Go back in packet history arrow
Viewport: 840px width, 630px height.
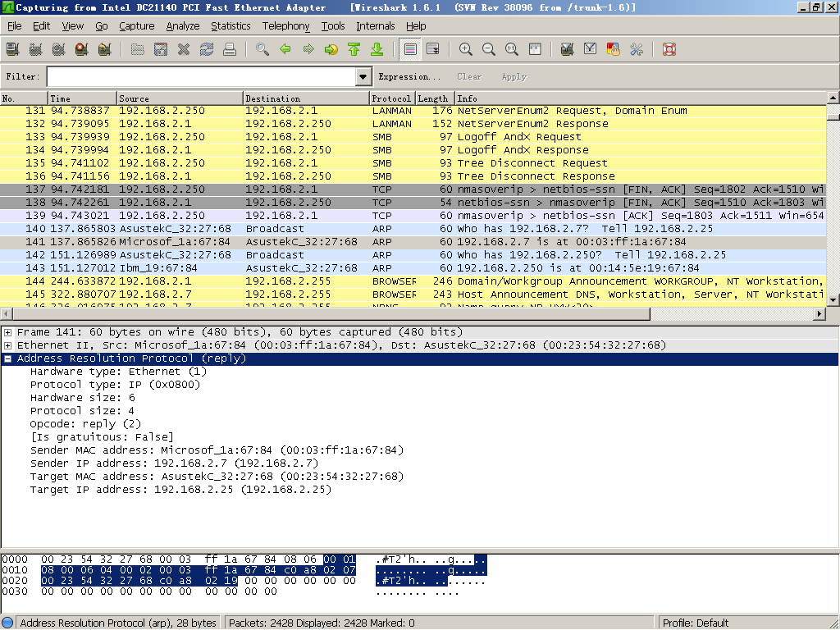click(x=285, y=49)
